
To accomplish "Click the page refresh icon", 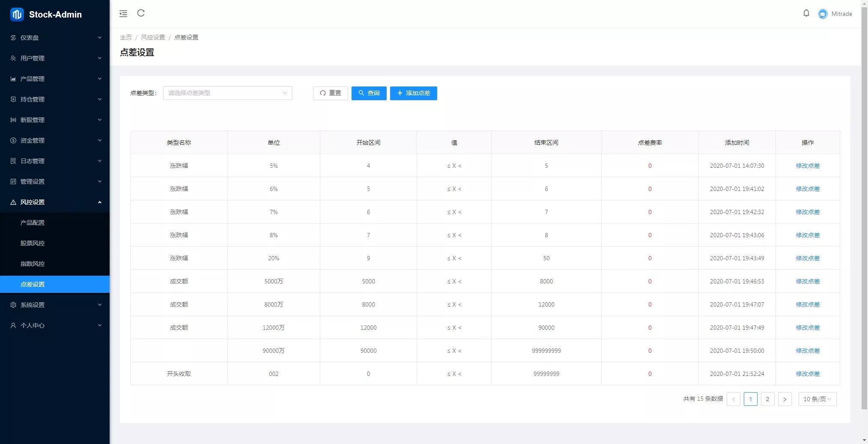I will (x=141, y=13).
